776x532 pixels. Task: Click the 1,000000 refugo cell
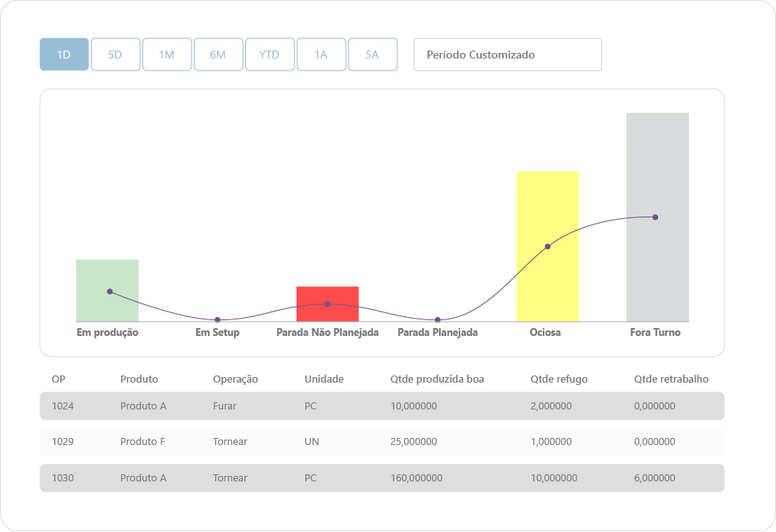(551, 442)
